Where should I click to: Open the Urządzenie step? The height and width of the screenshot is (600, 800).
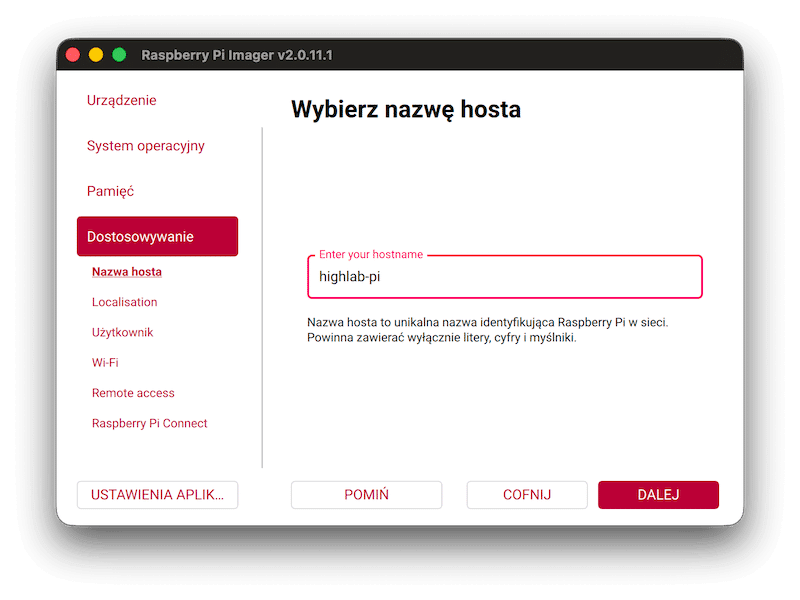[121, 100]
